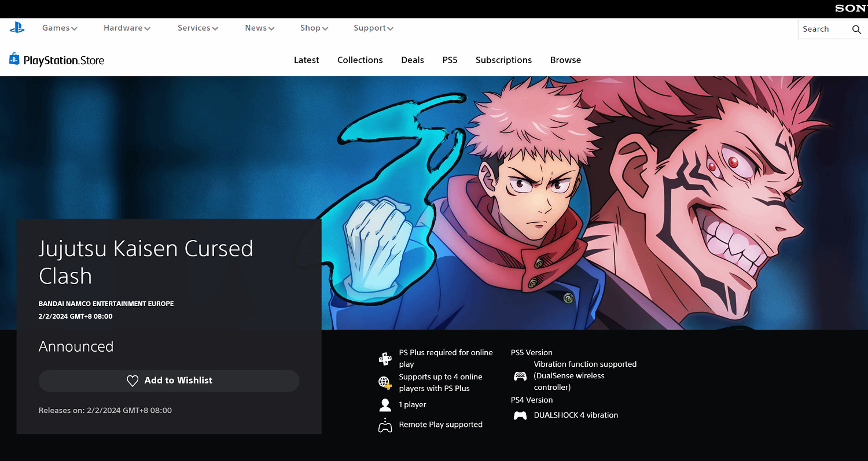Click the DUALSHOCK 4 controller icon
Viewport: 868px width, 461px height.
(x=520, y=415)
